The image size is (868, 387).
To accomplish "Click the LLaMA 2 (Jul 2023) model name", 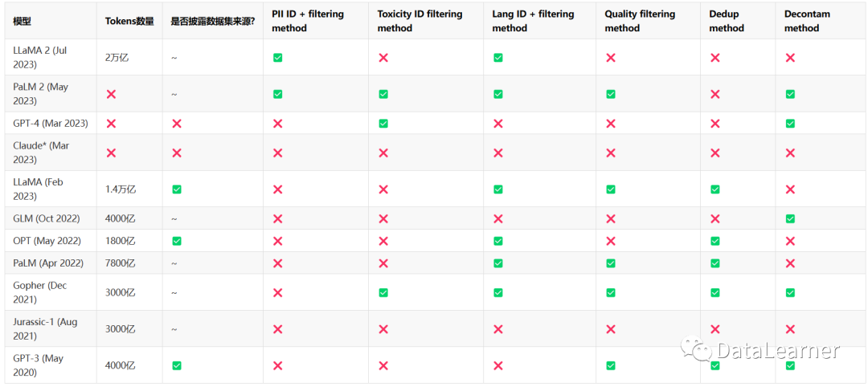I will pos(41,57).
